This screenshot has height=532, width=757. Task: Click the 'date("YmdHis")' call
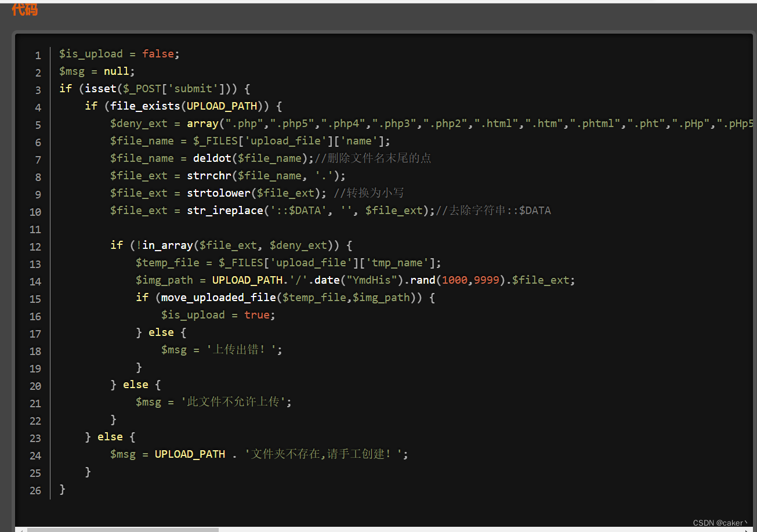359,280
